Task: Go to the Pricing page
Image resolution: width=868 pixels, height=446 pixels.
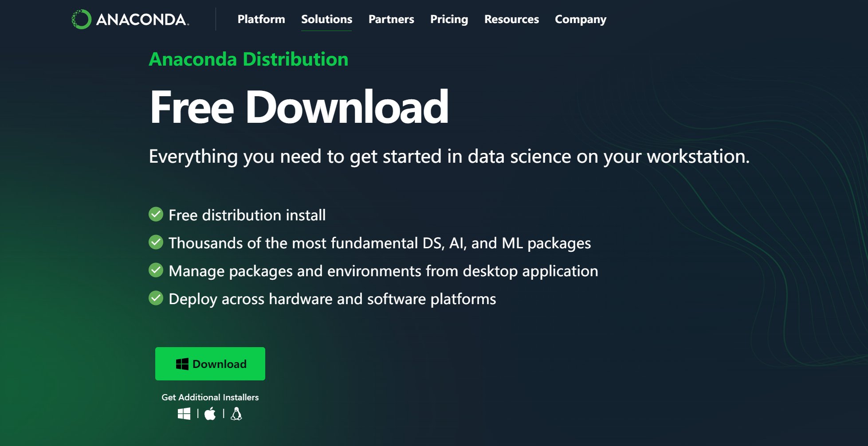Action: point(449,19)
